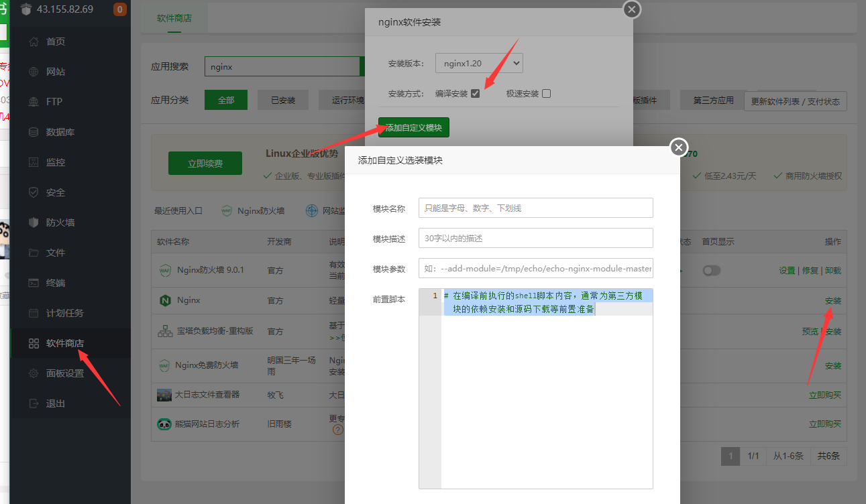Viewport: 866px width, 504px height.
Task: Close the 添加自定义选装模块 dialog
Action: click(x=679, y=147)
